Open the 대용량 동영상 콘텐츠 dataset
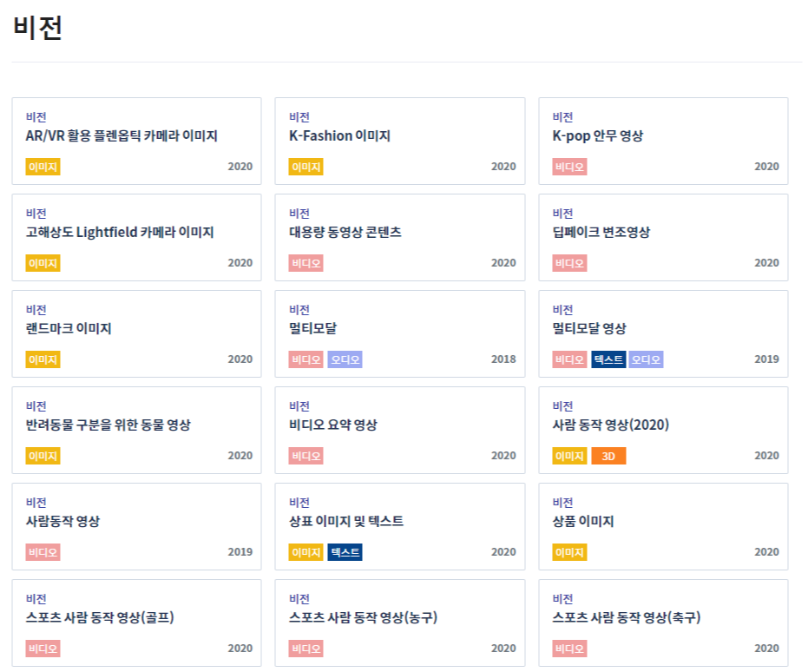This screenshot has height=672, width=808. tap(345, 233)
